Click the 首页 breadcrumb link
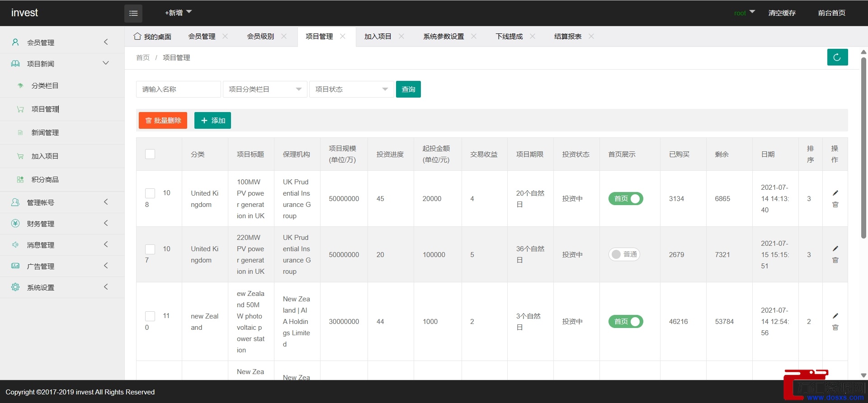868x403 pixels. pos(143,58)
